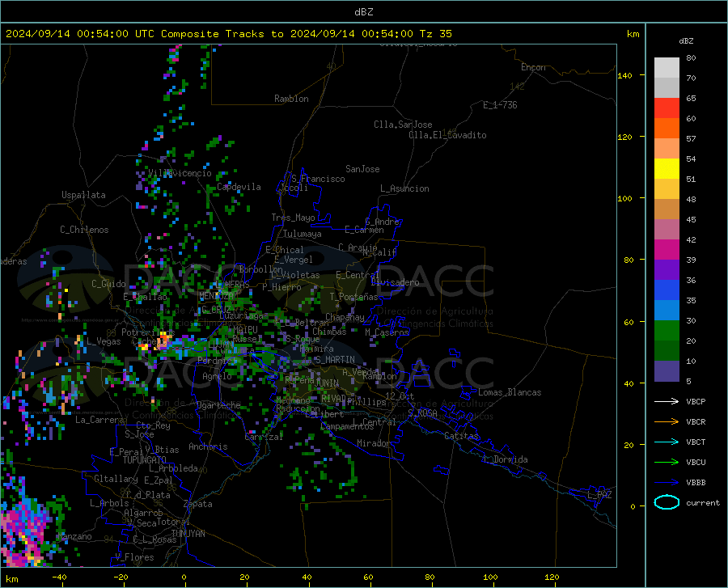Select the yellow 54 dBZ color swatch

(667, 169)
